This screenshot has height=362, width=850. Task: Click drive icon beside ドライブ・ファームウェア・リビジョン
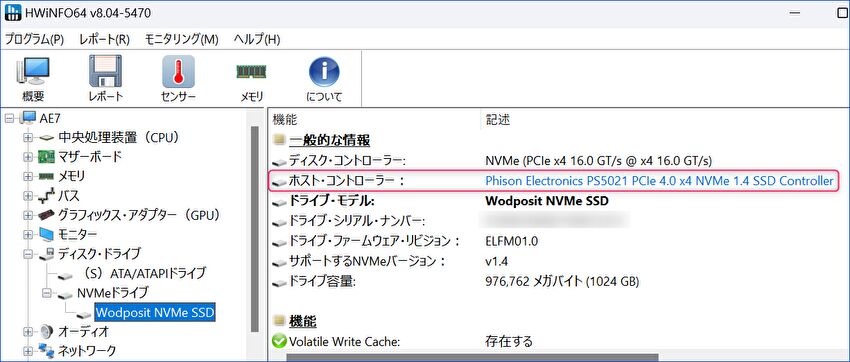coord(279,243)
